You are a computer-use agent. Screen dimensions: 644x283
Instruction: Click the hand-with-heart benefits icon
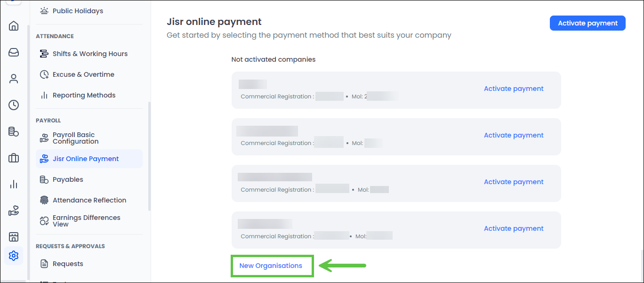click(x=14, y=211)
